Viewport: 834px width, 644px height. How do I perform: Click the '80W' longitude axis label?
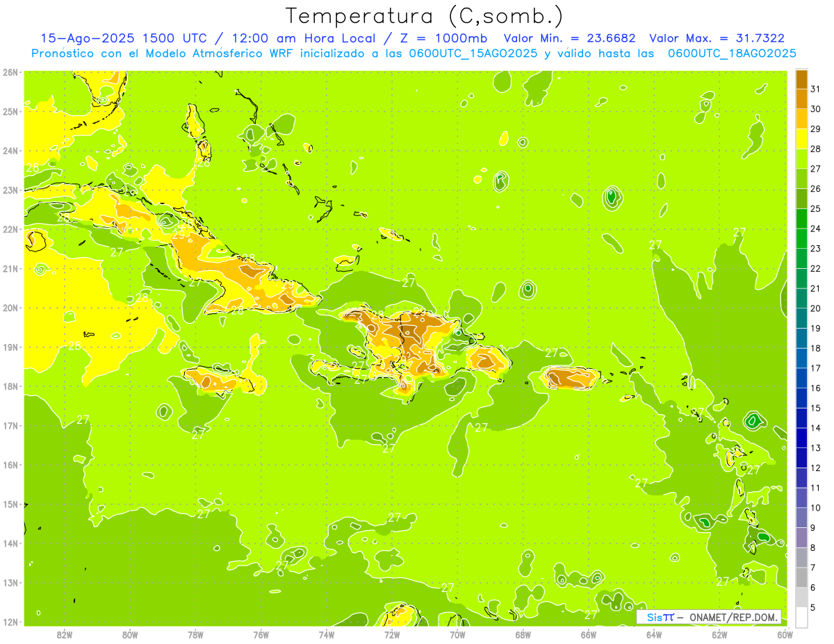[129, 634]
